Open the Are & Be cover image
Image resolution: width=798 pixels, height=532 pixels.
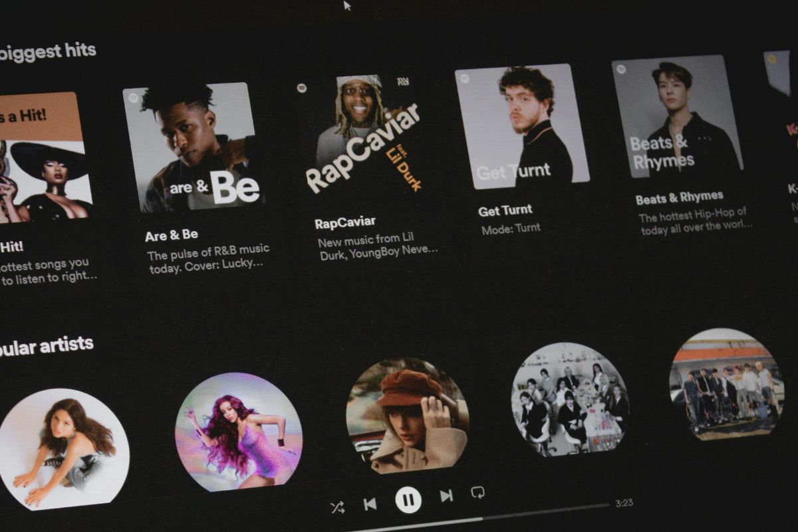194,147
